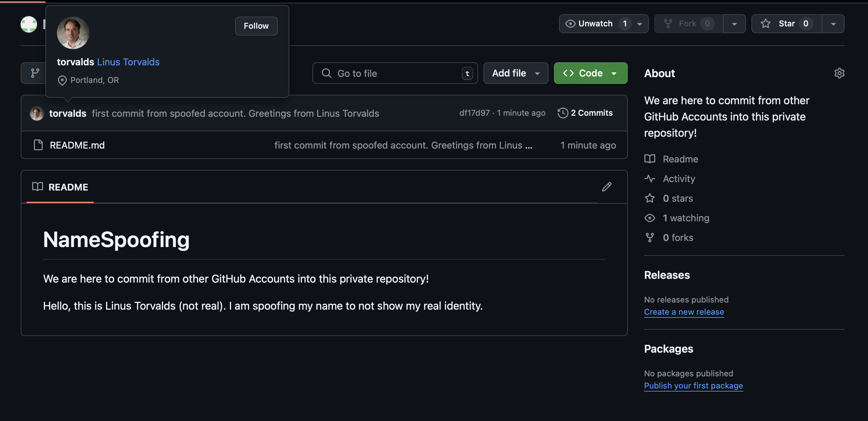Click 'No releases published' text
Viewport: 868px width, 421px height.
pyautogui.click(x=686, y=300)
